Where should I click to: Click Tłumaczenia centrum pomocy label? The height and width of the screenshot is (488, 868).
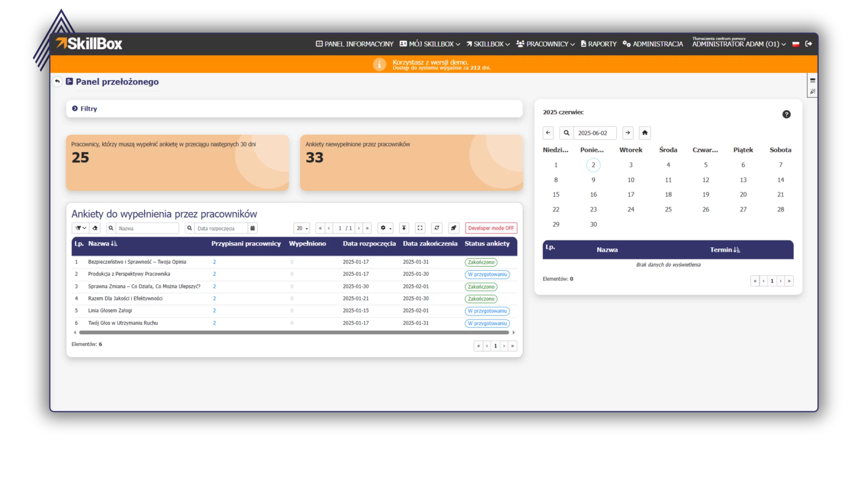click(x=718, y=39)
